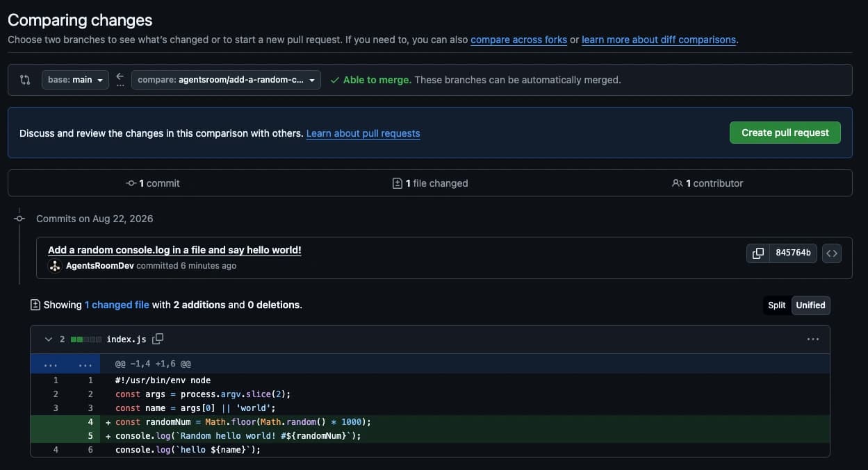Image resolution: width=868 pixels, height=470 pixels.
Task: Click the Comparing changes heading
Action: (80, 20)
